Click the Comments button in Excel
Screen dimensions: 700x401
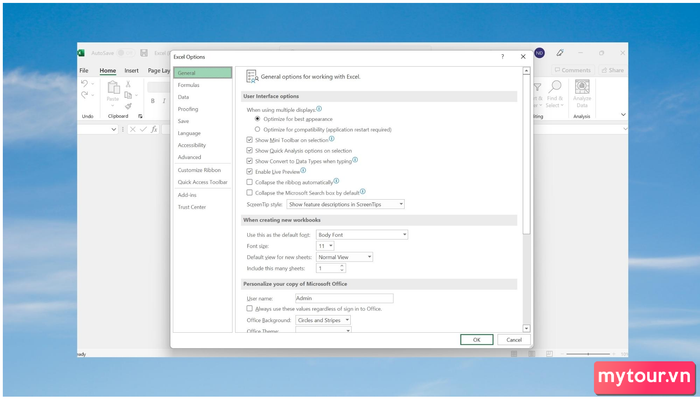click(573, 70)
